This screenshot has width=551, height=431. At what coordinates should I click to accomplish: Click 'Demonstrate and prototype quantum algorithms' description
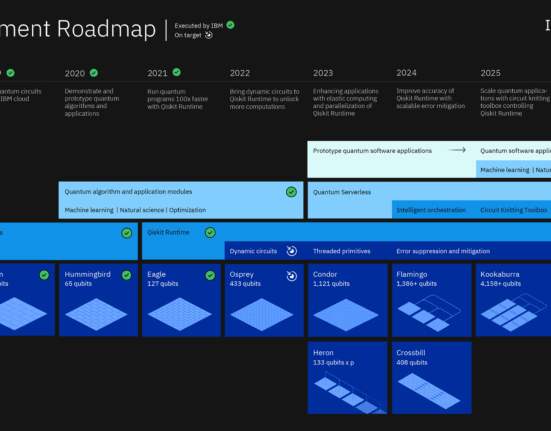[x=92, y=102]
